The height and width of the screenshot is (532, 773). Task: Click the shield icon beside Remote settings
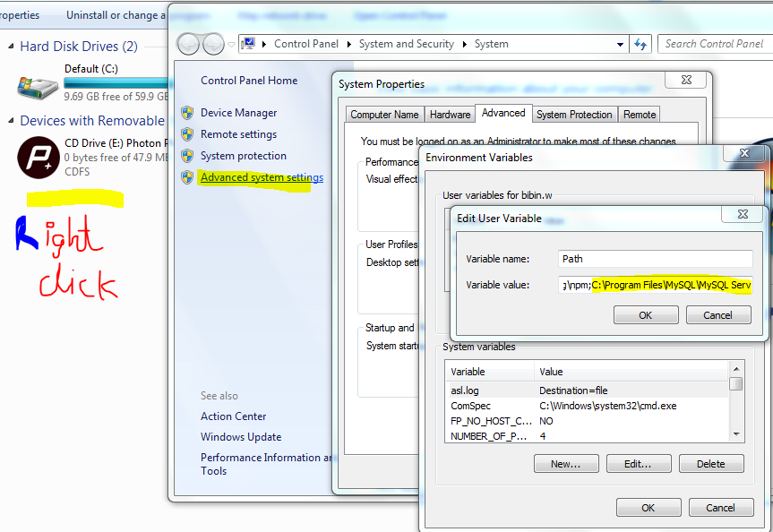coord(187,134)
